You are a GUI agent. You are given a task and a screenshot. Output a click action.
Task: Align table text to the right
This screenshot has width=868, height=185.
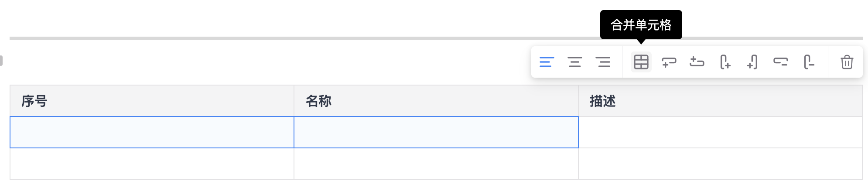pyautogui.click(x=603, y=62)
